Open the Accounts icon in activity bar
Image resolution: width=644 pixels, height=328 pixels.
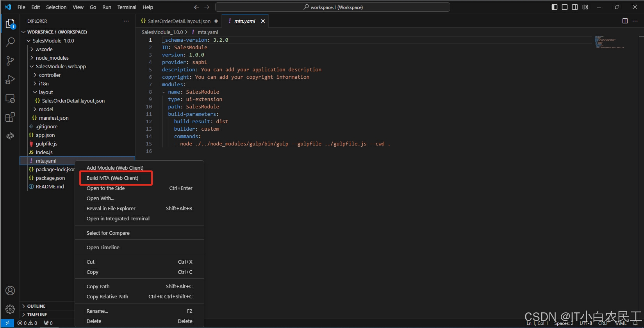(10, 291)
